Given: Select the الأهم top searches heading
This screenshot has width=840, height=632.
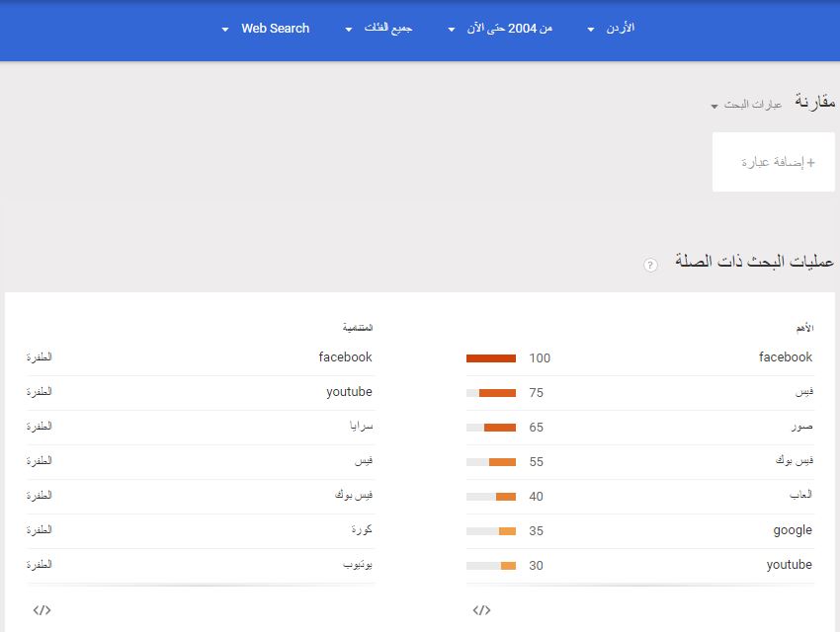Looking at the screenshot, I should point(804,328).
